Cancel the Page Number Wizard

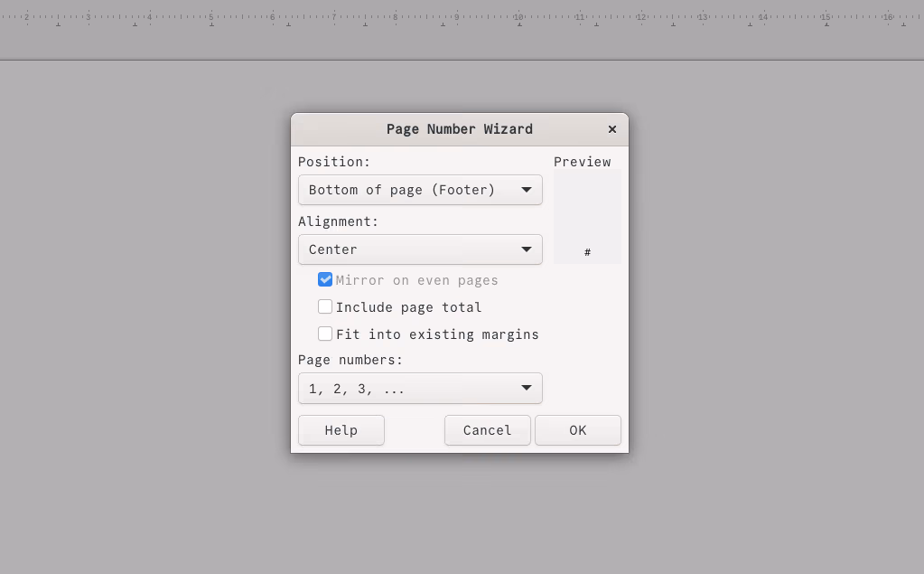point(487,429)
